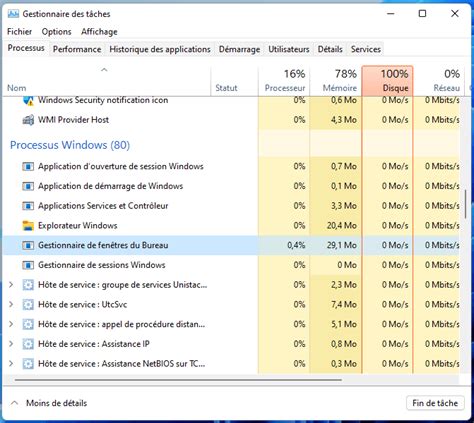
Task: Select Gestionnaire de sessions Windows row
Action: click(232, 265)
